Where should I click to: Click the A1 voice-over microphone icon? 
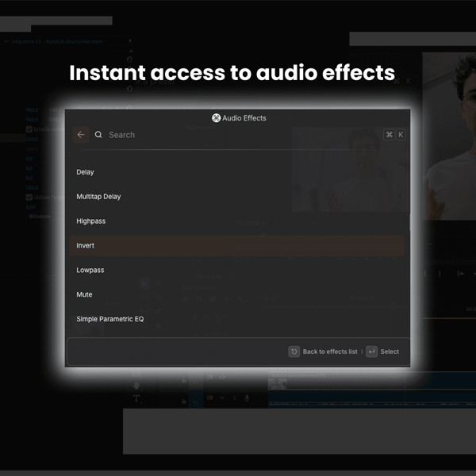pyautogui.click(x=247, y=398)
